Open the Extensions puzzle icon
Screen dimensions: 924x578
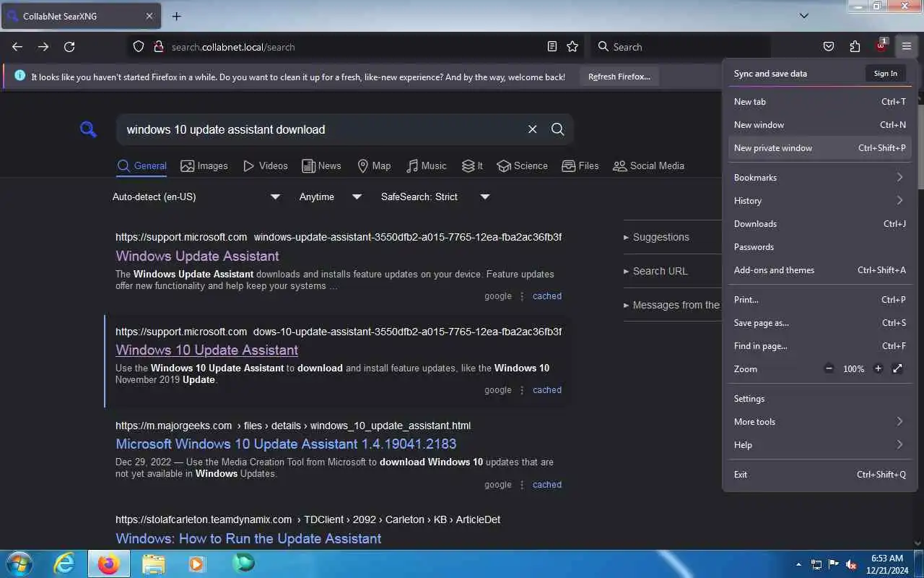855,47
